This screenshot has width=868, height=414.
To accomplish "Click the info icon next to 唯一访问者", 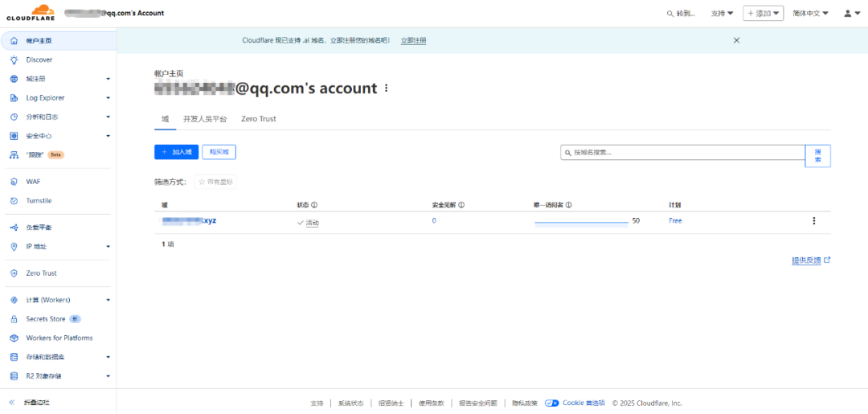I will pyautogui.click(x=568, y=205).
